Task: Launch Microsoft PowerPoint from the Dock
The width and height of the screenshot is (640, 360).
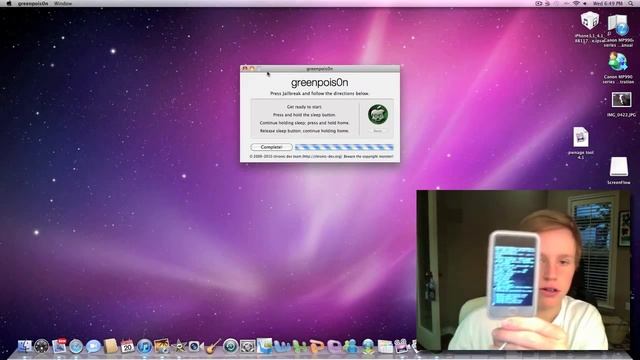Action: (317, 347)
